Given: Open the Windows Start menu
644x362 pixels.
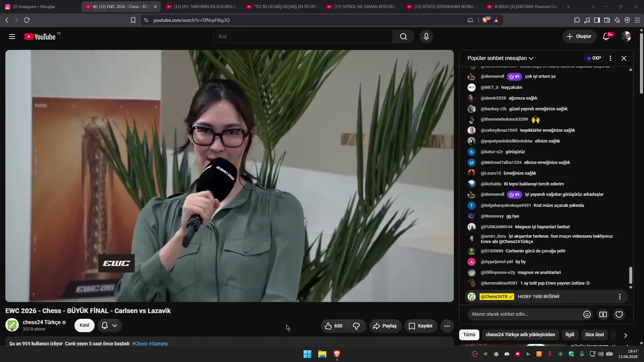Looking at the screenshot, I should click(x=307, y=354).
